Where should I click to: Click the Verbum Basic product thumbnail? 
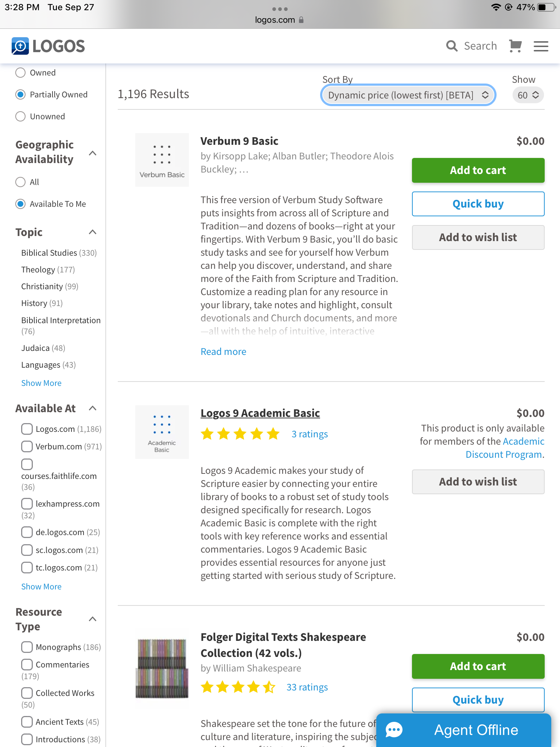[x=162, y=160]
